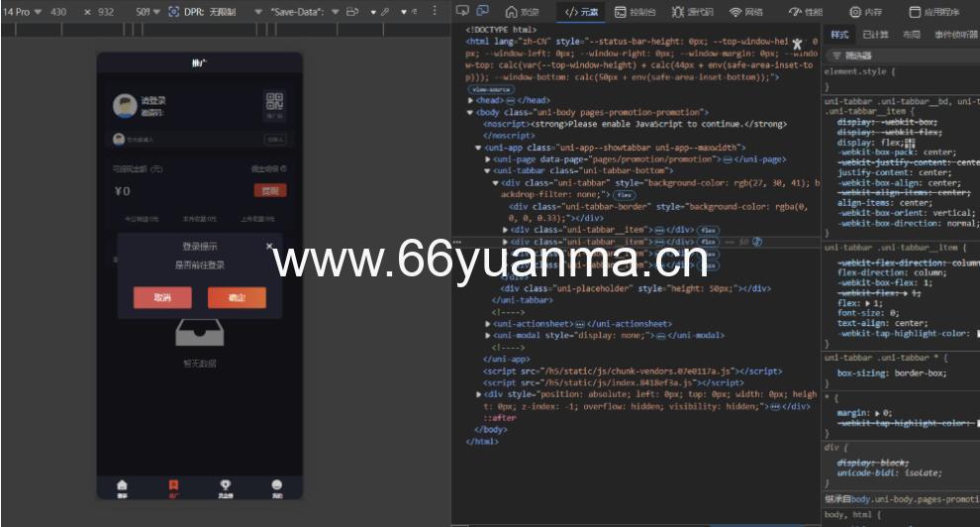Select the Layout (布局) pane tab
This screenshot has height=527, width=980.
912,35
